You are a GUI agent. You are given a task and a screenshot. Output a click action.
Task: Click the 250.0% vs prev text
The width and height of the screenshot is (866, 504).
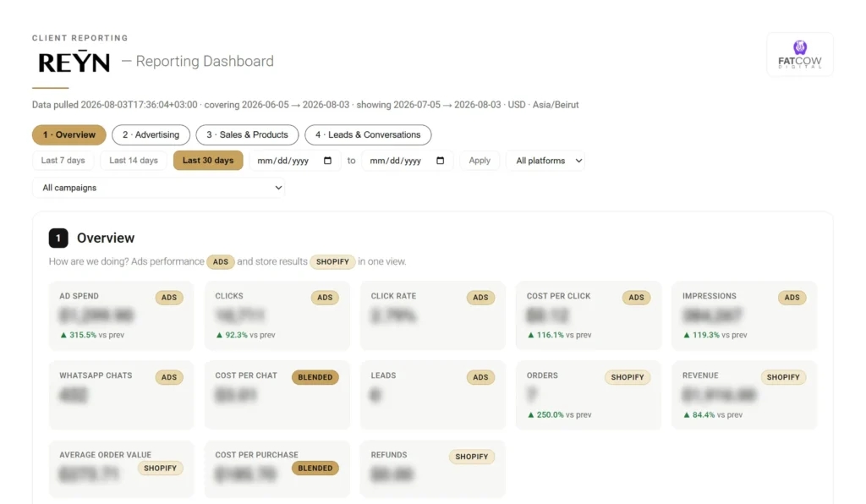coord(560,414)
